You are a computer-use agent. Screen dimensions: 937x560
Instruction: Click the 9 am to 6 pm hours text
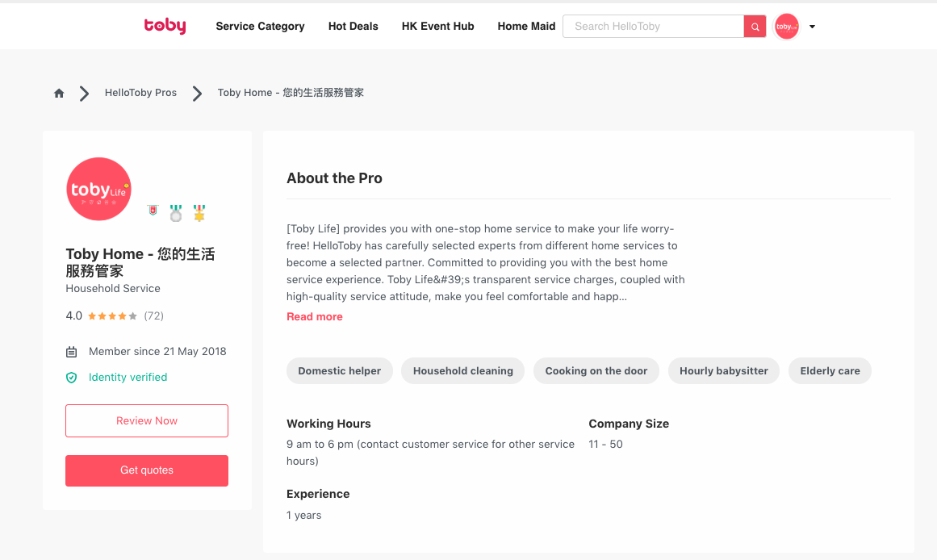430,453
